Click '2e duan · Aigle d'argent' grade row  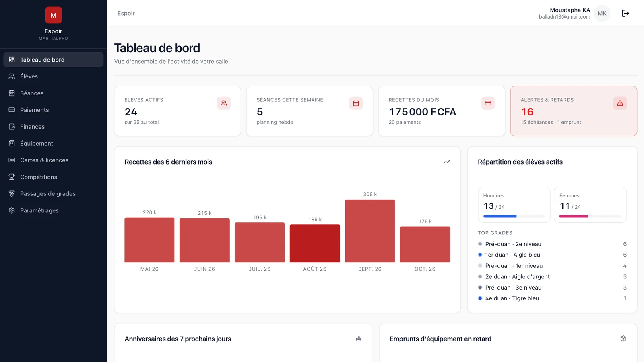[x=552, y=277]
